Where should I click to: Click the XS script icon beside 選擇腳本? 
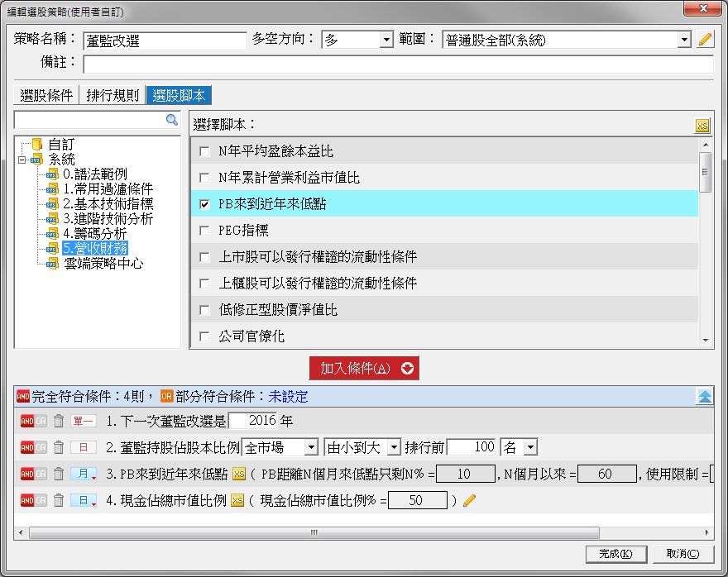702,125
